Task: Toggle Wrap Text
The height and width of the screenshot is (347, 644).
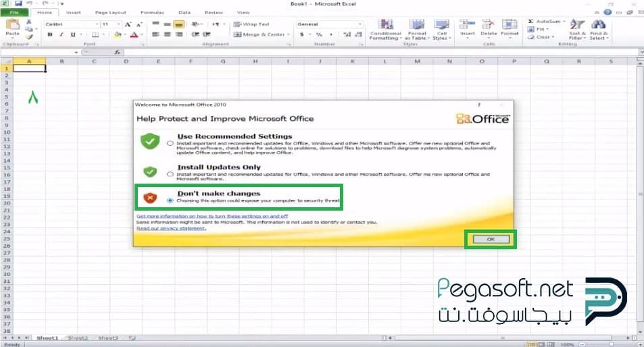Action: (x=251, y=24)
